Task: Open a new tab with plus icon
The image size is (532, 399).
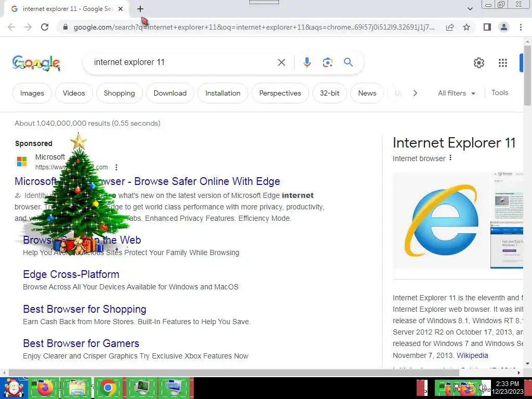Action: (140, 9)
